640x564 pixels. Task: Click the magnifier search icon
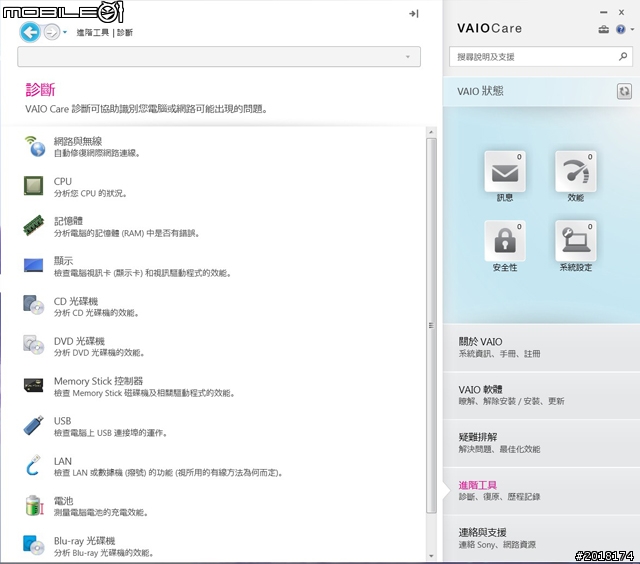tap(623, 56)
